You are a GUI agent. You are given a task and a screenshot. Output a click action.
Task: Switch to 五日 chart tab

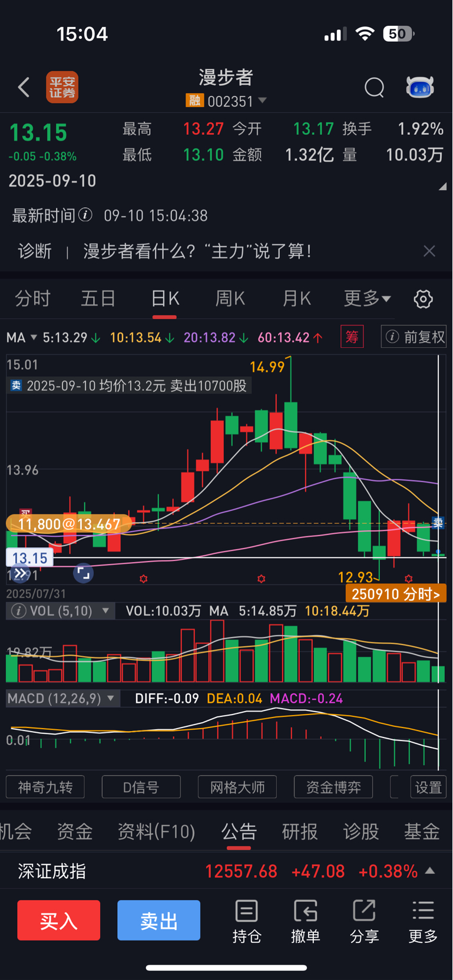coord(98,299)
